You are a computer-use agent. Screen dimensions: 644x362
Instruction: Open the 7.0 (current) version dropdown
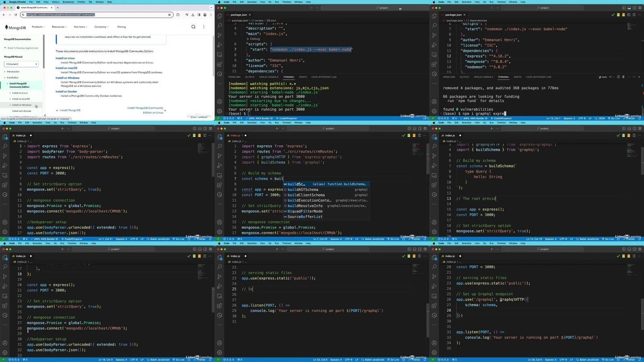point(21,64)
